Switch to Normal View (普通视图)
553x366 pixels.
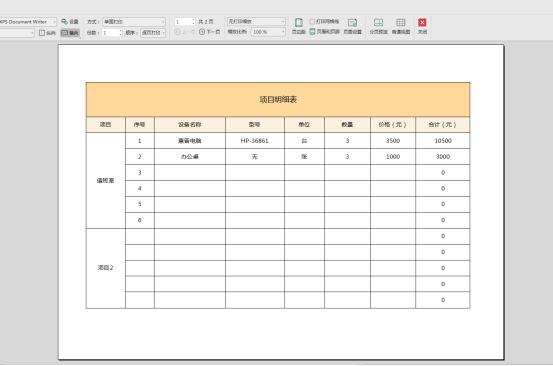tap(401, 26)
